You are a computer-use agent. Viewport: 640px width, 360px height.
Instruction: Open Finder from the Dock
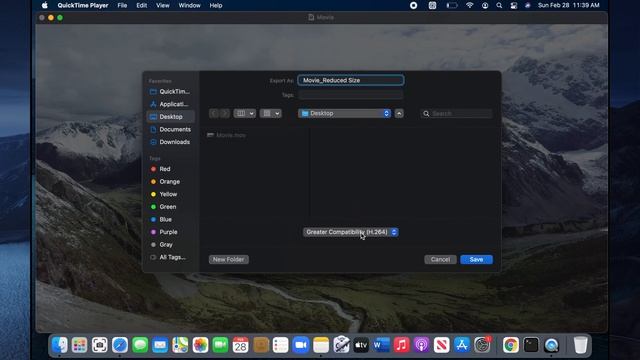[x=60, y=345]
